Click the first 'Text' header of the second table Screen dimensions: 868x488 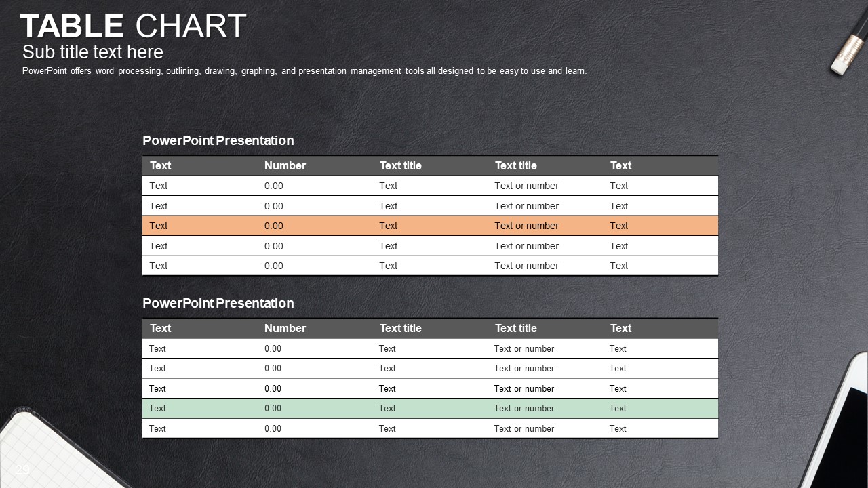pos(160,328)
